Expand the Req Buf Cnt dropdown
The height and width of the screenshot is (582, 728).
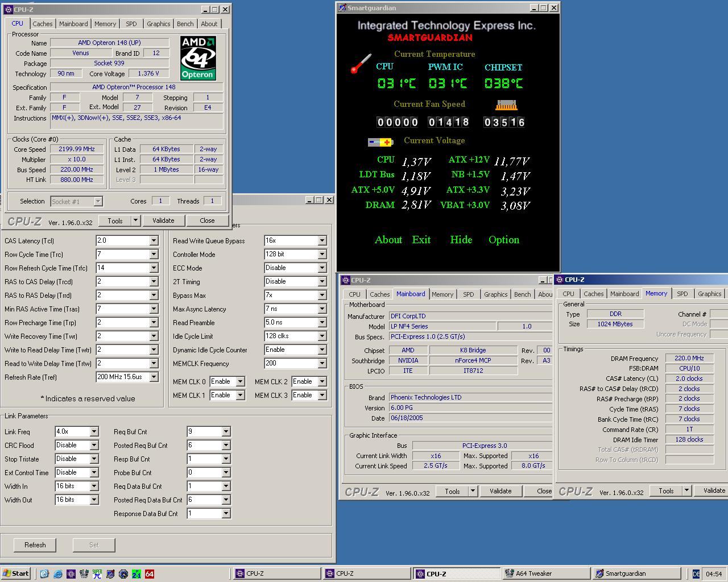(x=226, y=431)
